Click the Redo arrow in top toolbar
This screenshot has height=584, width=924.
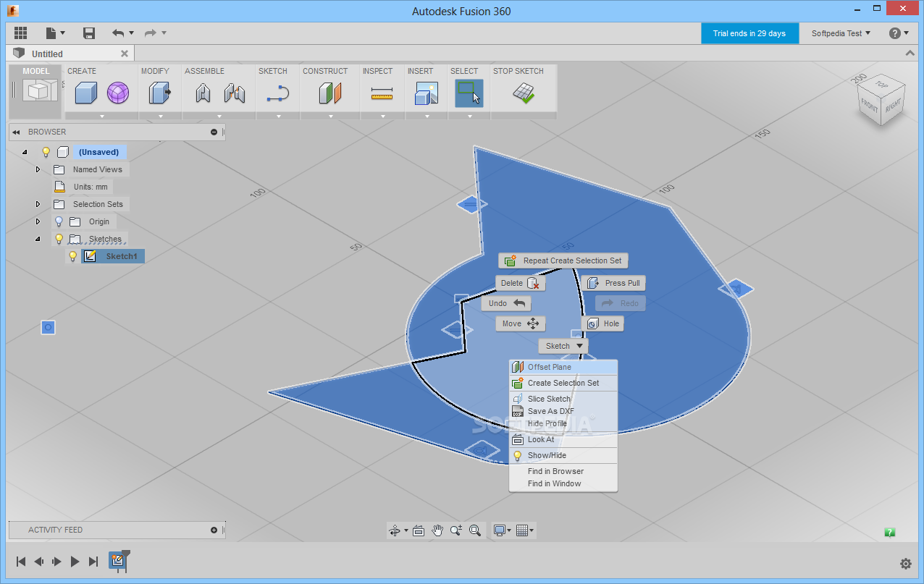click(151, 33)
